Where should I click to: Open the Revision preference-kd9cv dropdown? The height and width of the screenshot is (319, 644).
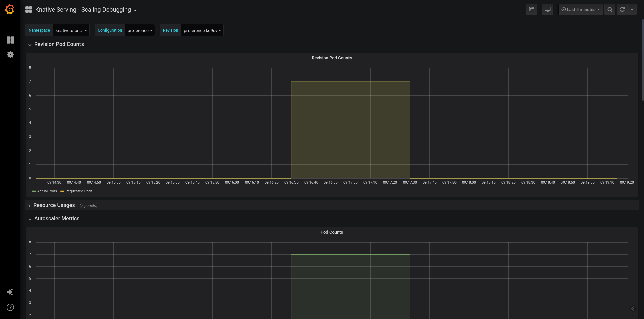click(x=202, y=30)
